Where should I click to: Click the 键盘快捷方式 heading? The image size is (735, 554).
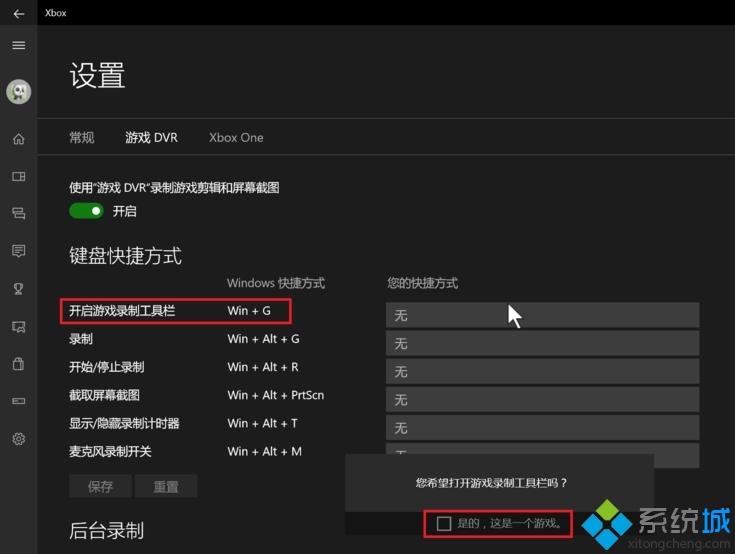126,256
